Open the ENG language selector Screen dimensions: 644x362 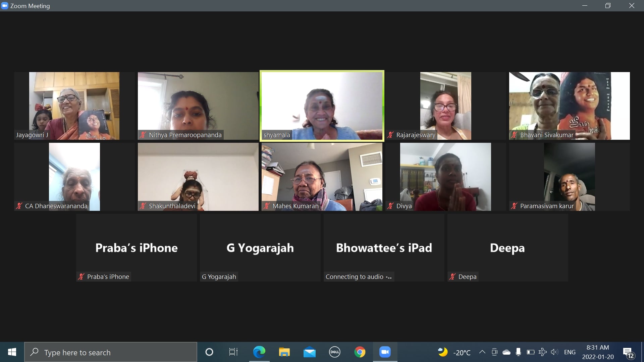tap(570, 352)
